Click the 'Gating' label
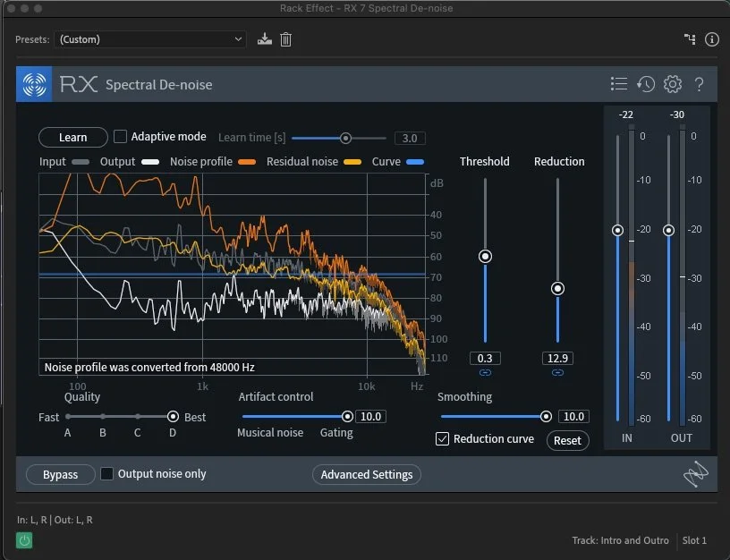730x560 pixels. coord(336,433)
